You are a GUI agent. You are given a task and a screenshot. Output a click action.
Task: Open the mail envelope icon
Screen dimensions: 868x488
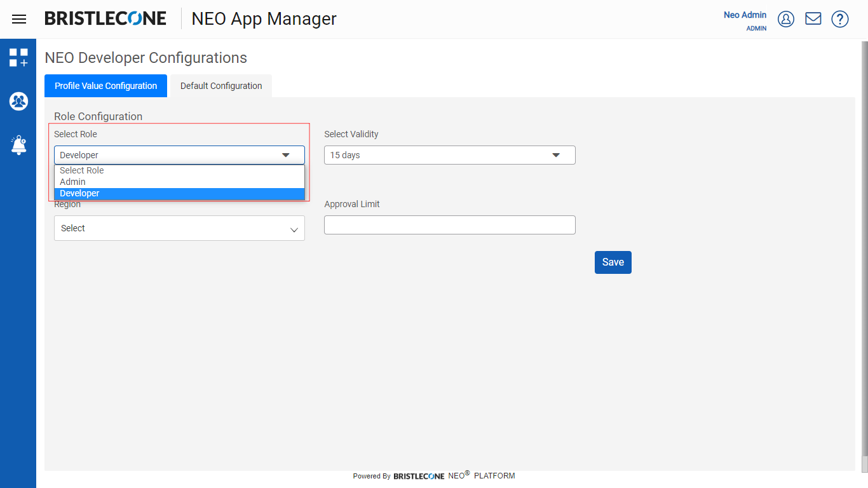tap(813, 19)
